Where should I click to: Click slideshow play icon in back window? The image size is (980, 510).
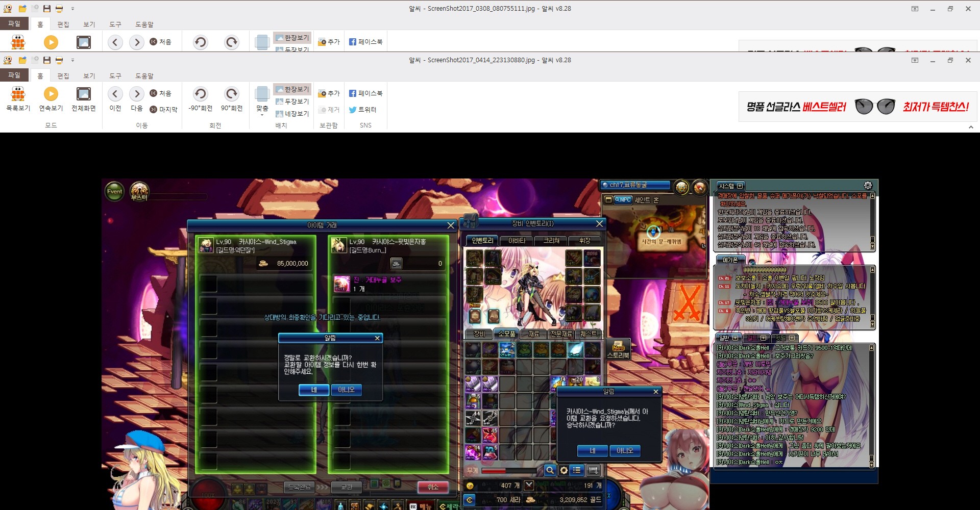click(x=51, y=42)
